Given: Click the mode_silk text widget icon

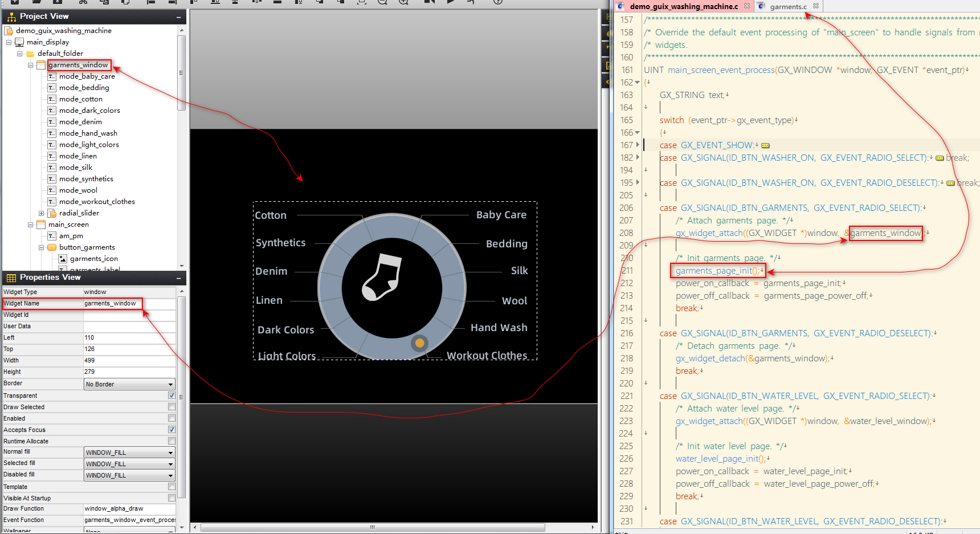Looking at the screenshot, I should pos(52,168).
